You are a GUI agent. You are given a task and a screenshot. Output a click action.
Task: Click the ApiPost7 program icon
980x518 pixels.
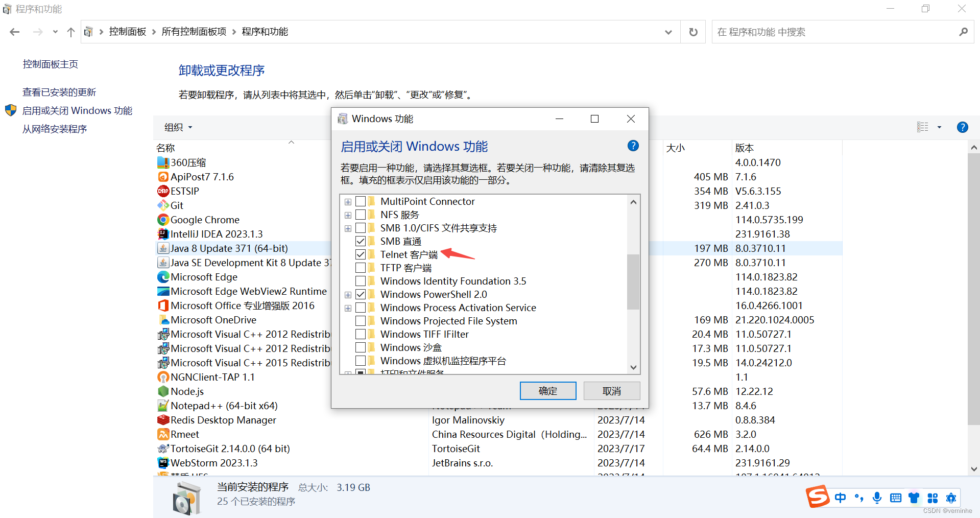163,177
